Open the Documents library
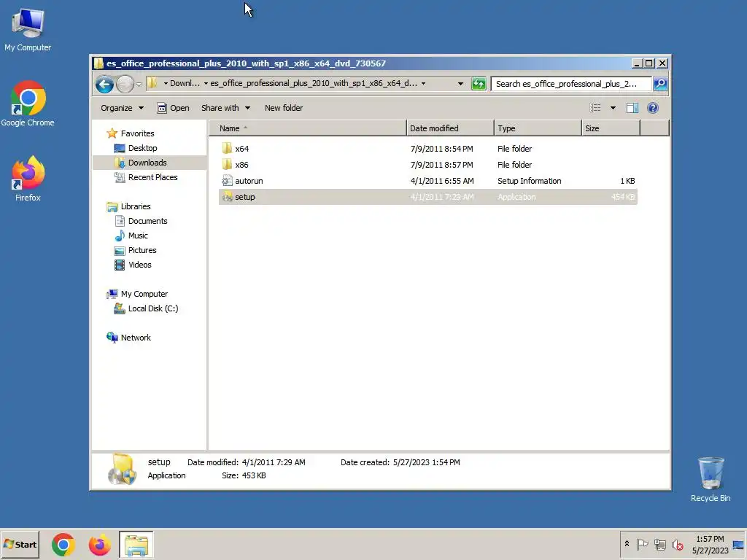Image resolution: width=747 pixels, height=560 pixels. click(x=147, y=221)
